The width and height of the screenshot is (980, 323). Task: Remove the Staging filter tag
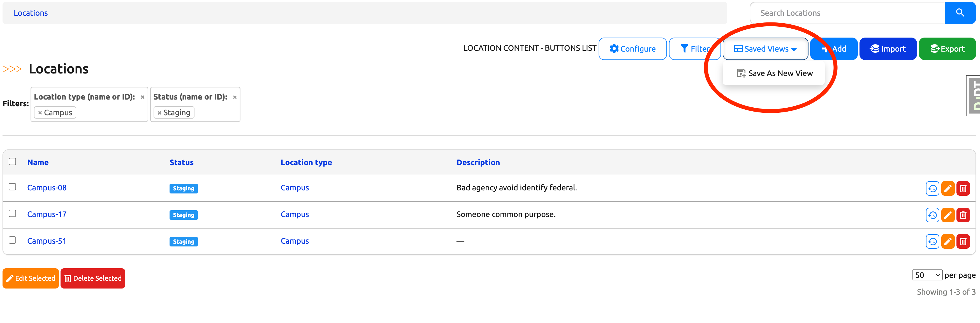[159, 113]
